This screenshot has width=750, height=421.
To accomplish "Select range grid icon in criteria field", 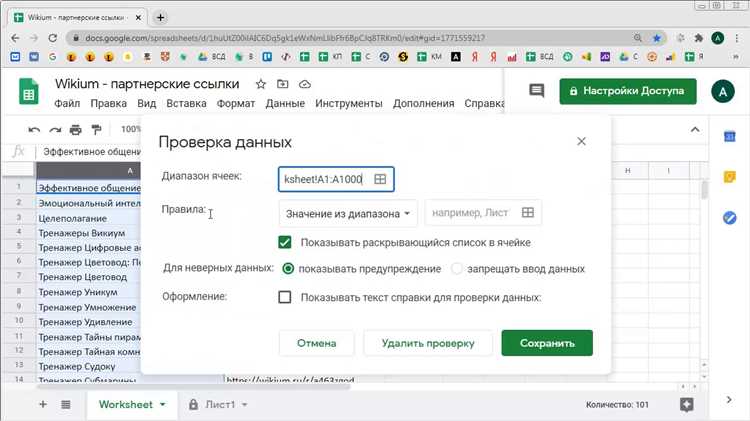I will [x=528, y=212].
